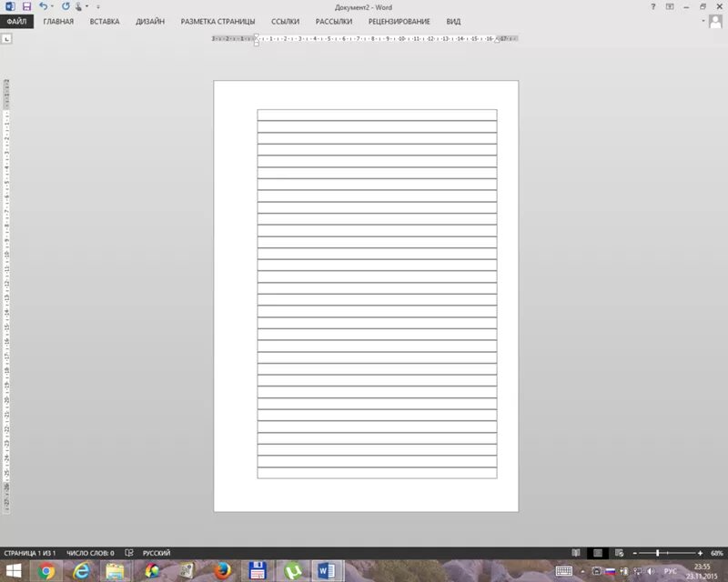This screenshot has width=728, height=582.
Task: Switch to Read Mode view
Action: click(576, 553)
